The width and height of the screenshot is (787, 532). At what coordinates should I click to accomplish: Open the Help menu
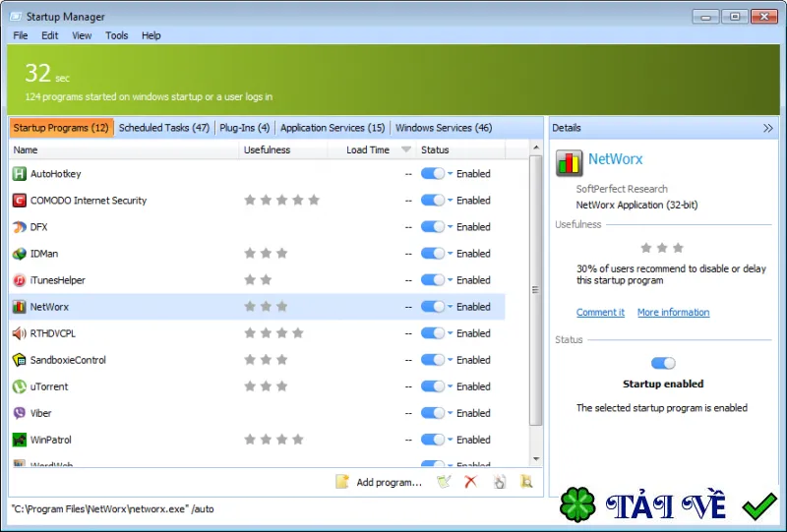click(151, 35)
